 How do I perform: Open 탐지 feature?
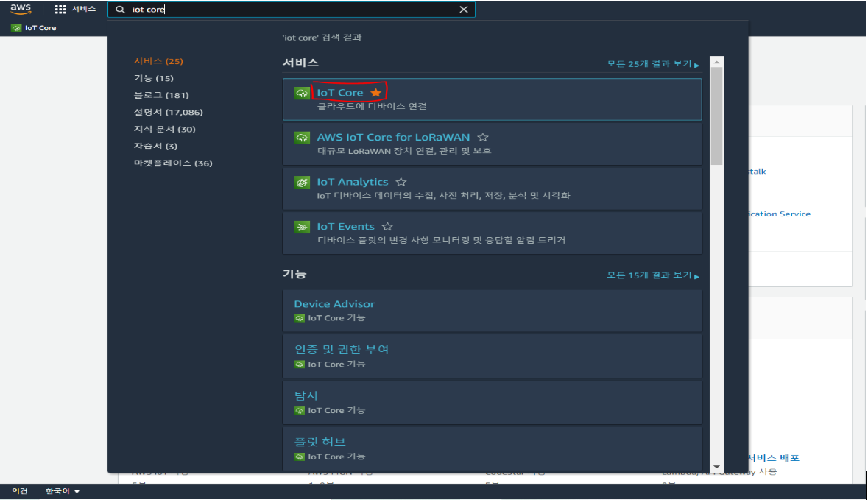(x=306, y=395)
